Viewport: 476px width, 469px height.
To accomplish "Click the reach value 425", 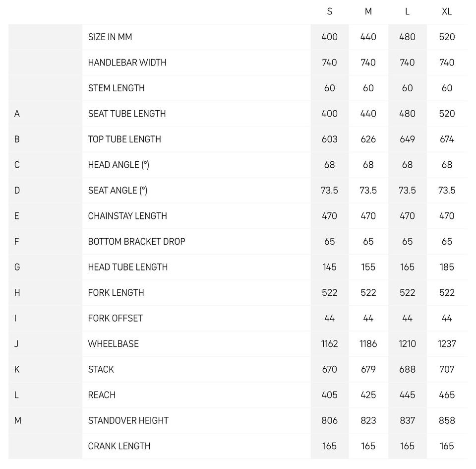I will pyautogui.click(x=368, y=395).
